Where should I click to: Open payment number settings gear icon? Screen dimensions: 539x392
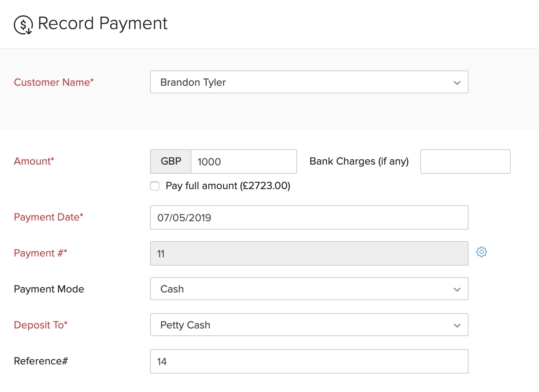(481, 252)
